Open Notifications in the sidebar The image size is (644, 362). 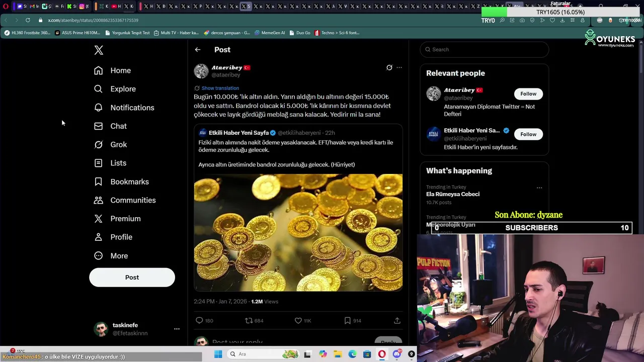124,108
